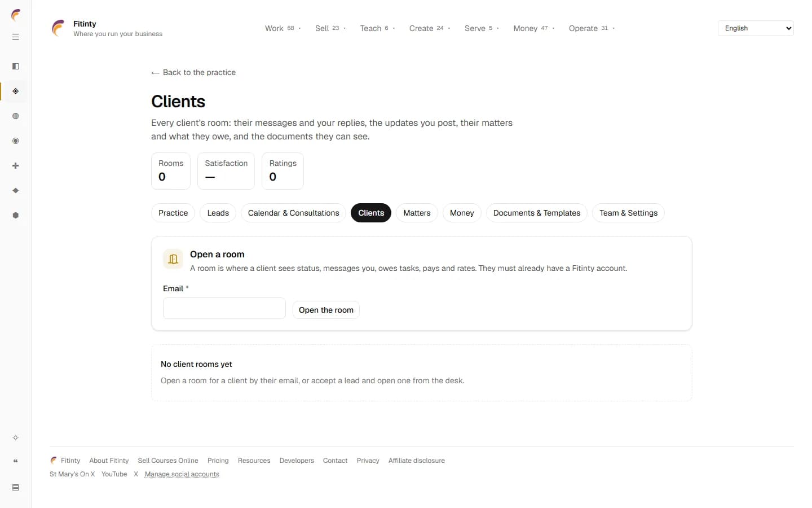
Task: Open the Affiliate disclosure link
Action: 417,461
